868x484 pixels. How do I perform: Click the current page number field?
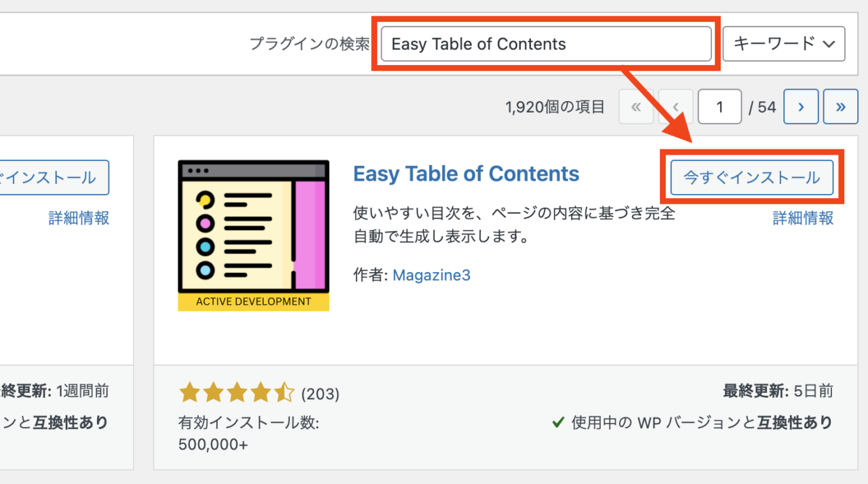tap(719, 107)
